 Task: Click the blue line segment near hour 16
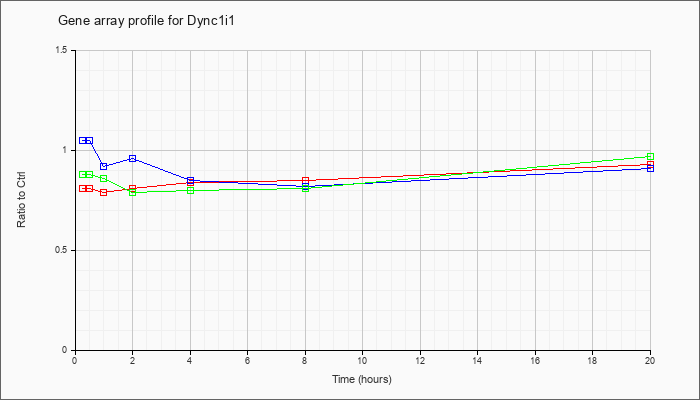[x=535, y=174]
